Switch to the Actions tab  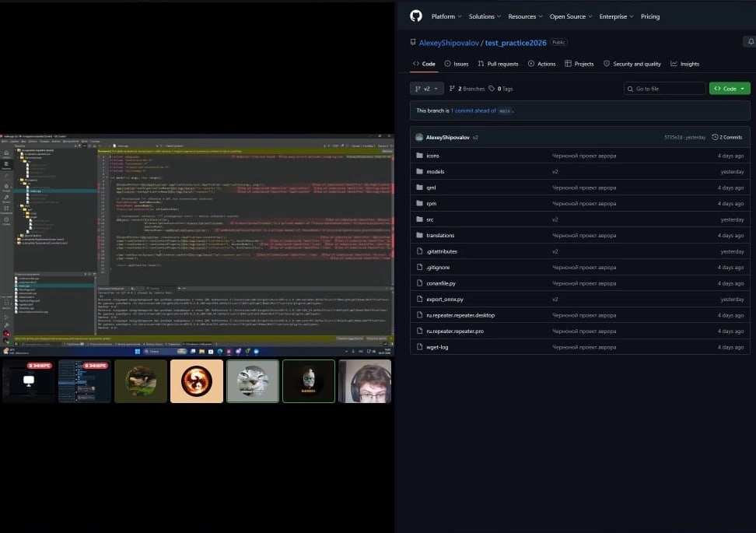point(541,64)
